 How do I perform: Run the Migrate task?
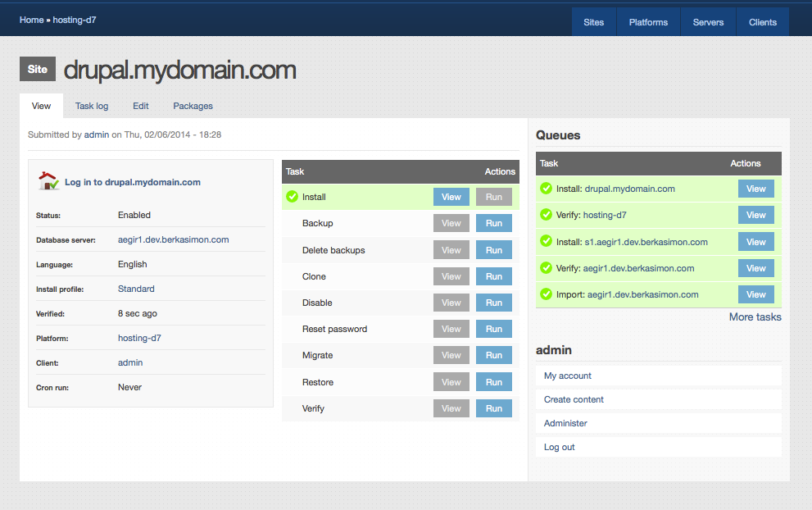tap(493, 355)
